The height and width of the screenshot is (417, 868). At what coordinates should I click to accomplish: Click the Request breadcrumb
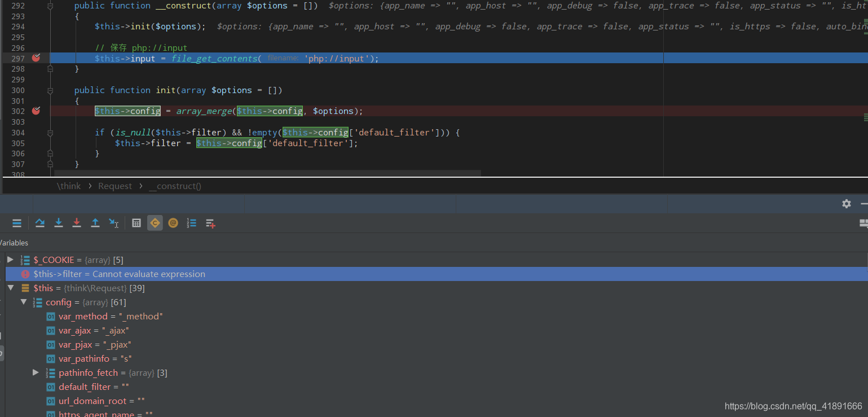[x=115, y=186]
